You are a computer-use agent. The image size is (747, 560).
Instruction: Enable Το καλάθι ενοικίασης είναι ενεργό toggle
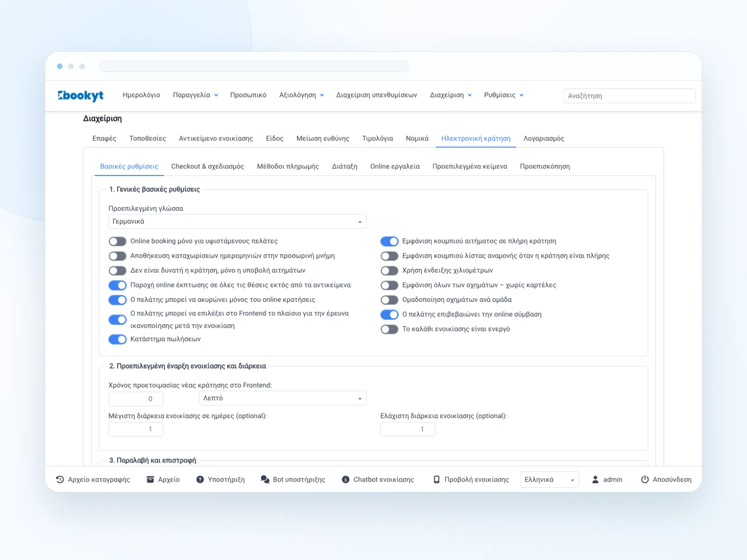389,329
